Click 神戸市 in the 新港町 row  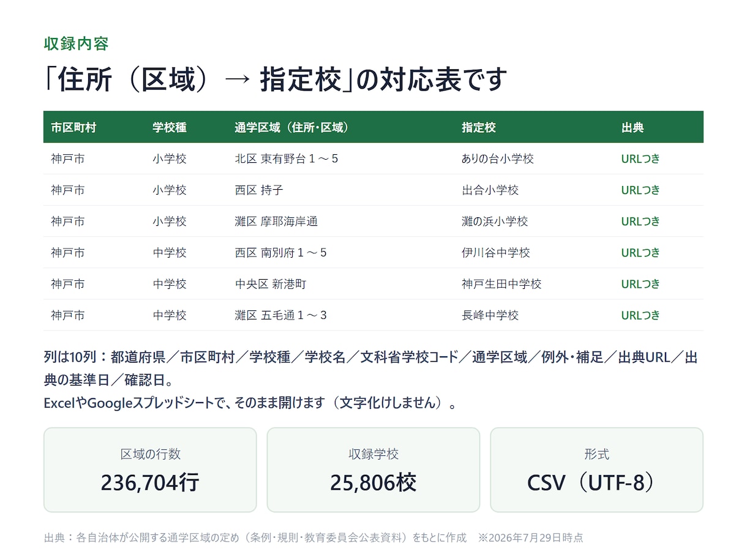click(x=68, y=283)
